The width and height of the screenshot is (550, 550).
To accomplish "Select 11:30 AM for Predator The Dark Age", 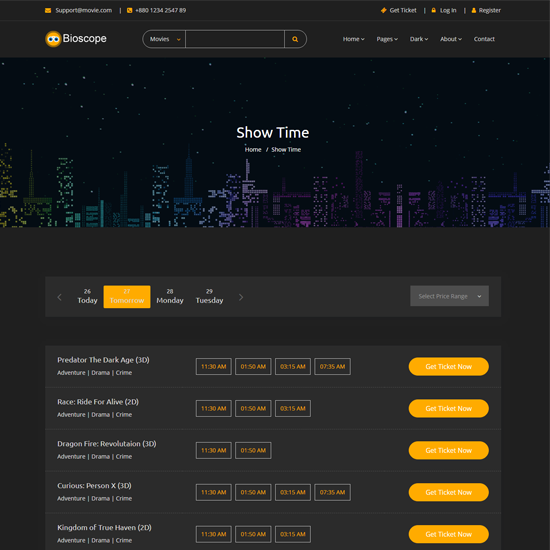I will [214, 367].
